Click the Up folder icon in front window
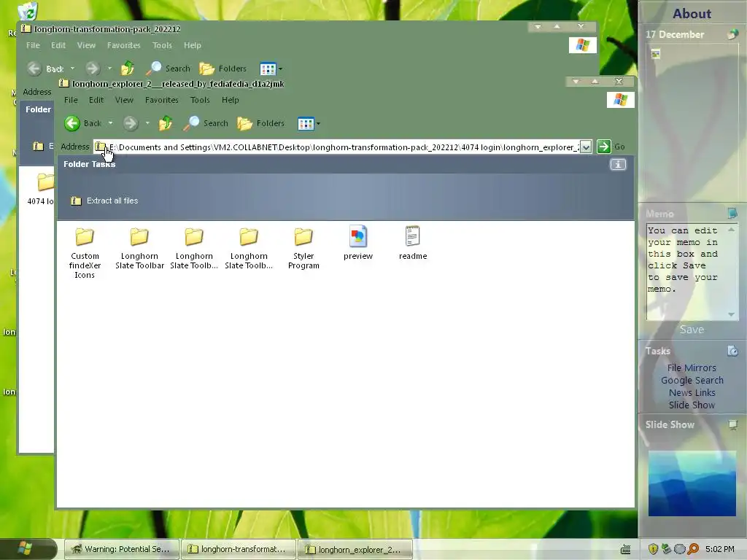Viewport: 747px width, 560px height. click(166, 123)
